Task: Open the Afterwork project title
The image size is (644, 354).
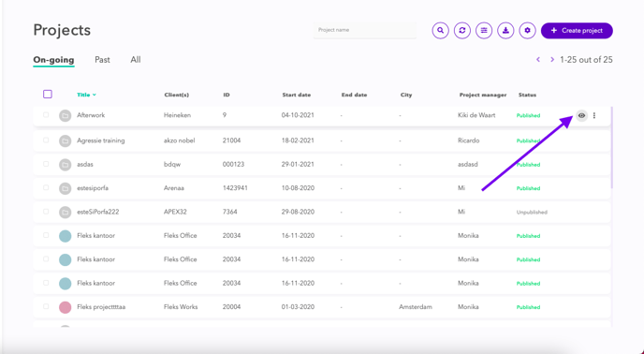Action: [91, 115]
